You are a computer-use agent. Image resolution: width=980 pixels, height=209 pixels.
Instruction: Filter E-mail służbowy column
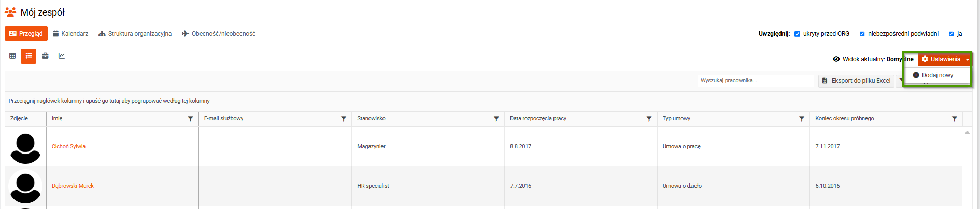click(x=343, y=119)
